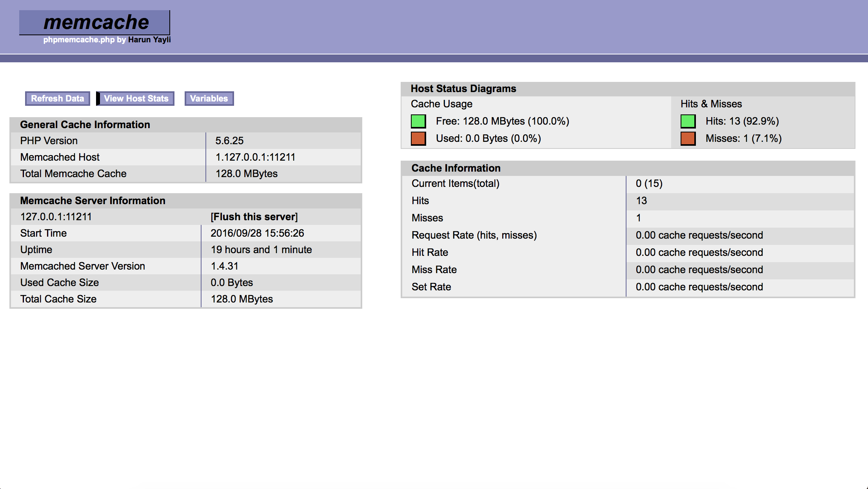Click the Memcache Server Information header
This screenshot has width=868, height=489.
click(93, 201)
